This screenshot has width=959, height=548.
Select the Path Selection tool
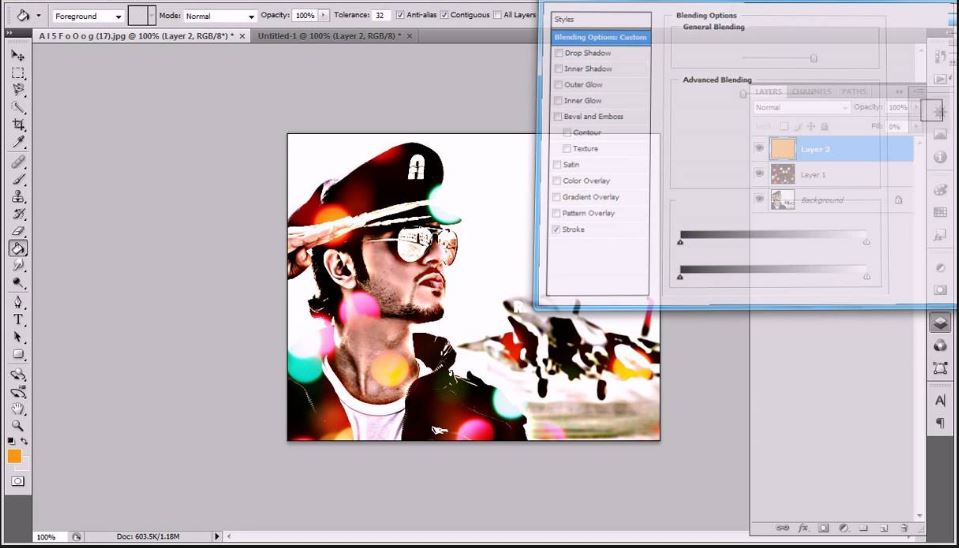point(18,337)
